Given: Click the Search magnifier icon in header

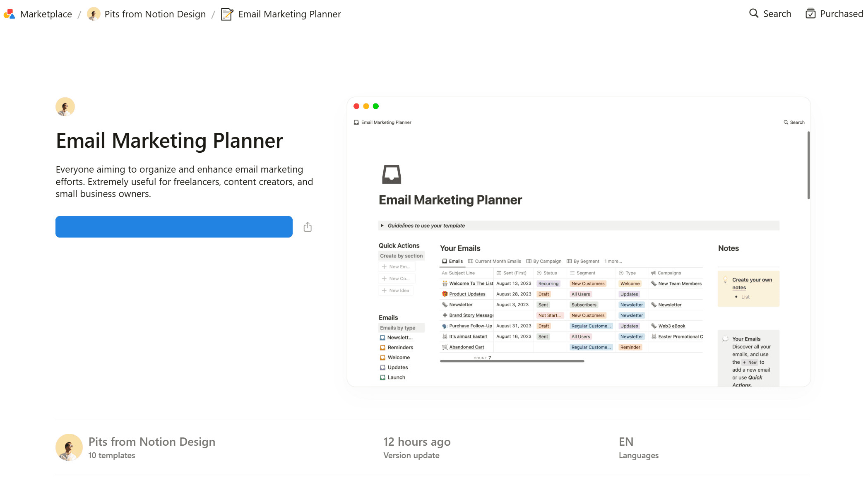Looking at the screenshot, I should coord(754,14).
